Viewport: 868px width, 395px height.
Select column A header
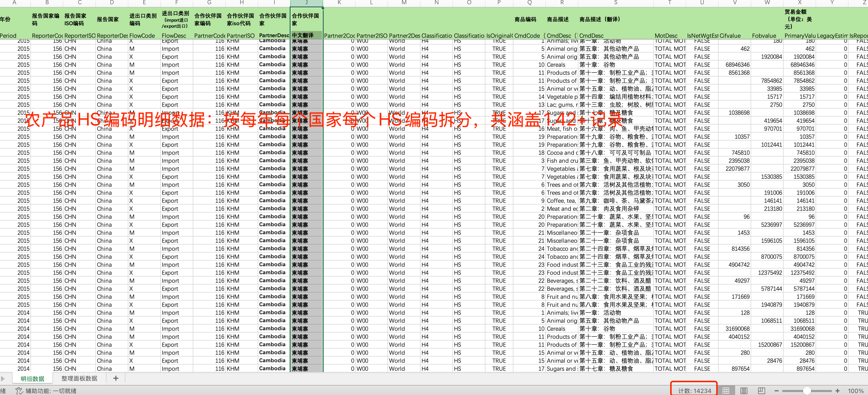(14, 3)
